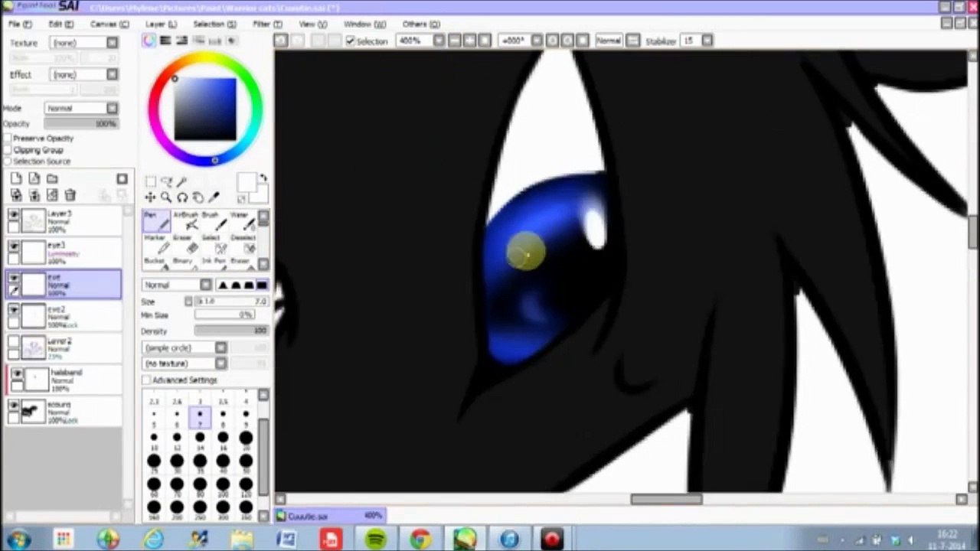
Task: Click the Windows Start button
Action: [x=18, y=539]
